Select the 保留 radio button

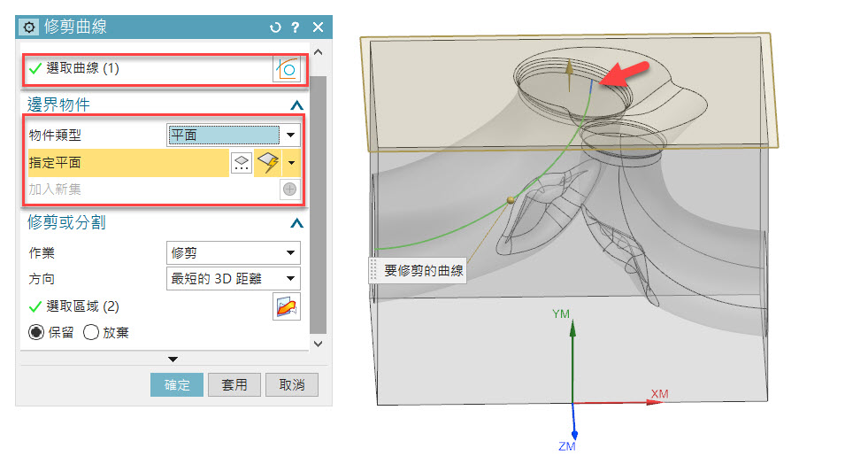(36, 332)
